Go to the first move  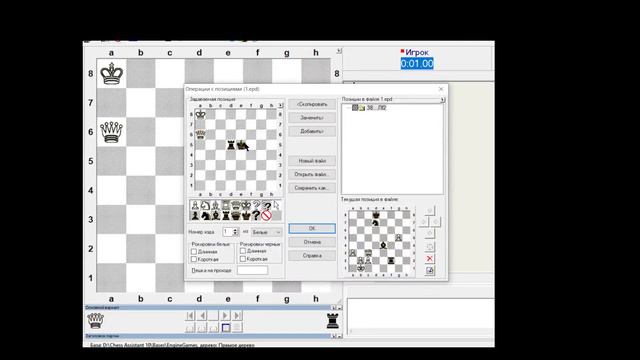[x=190, y=316]
